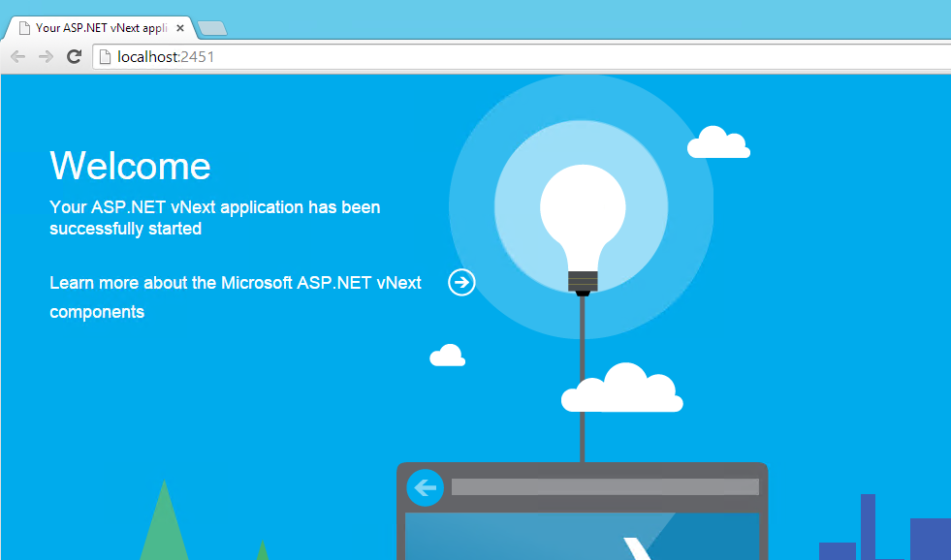The height and width of the screenshot is (560, 951).
Task: Click the circled arrow next to Learn more
Action: pyautogui.click(x=461, y=283)
